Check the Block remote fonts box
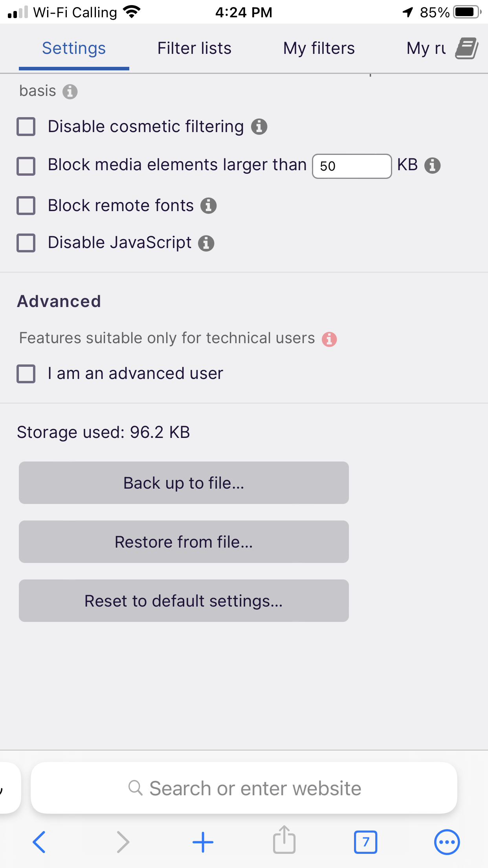This screenshot has height=868, width=488. pos(26,206)
